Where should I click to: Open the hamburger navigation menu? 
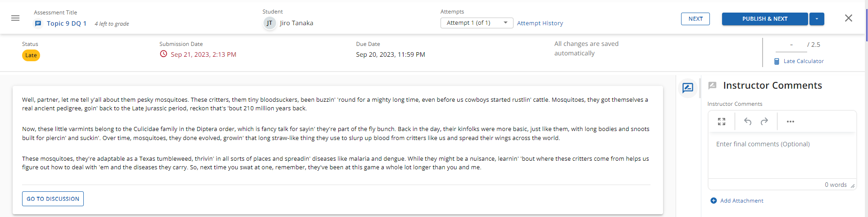tap(15, 18)
